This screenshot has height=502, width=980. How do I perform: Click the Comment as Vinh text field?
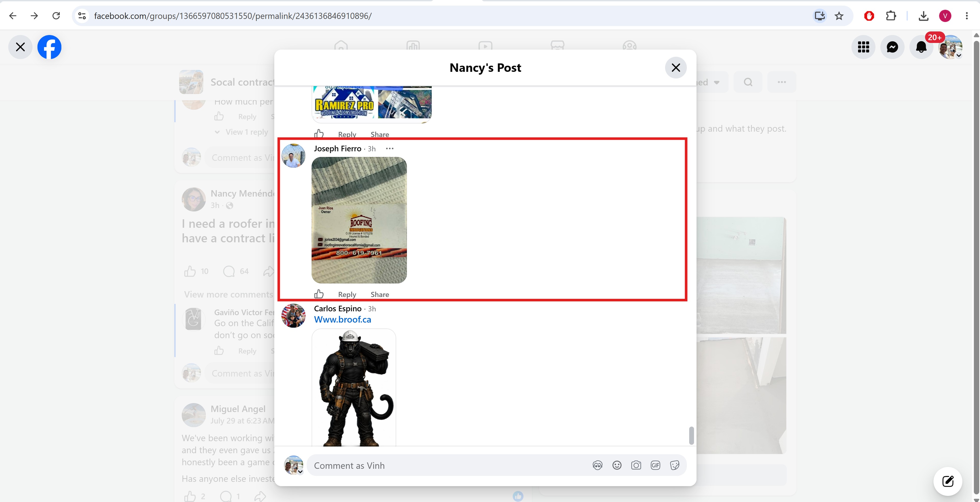pos(449,465)
